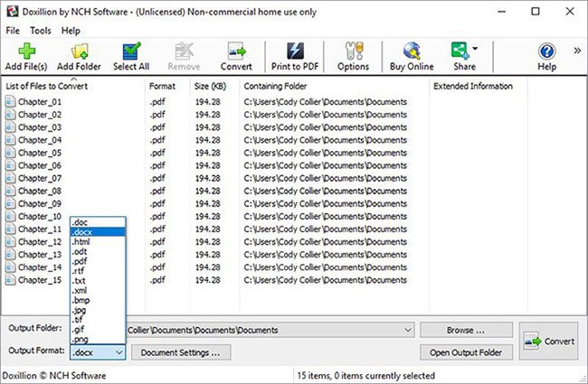Image resolution: width=588 pixels, height=384 pixels.
Task: Click the Add File(s) green plus icon
Action: pyautogui.click(x=26, y=51)
